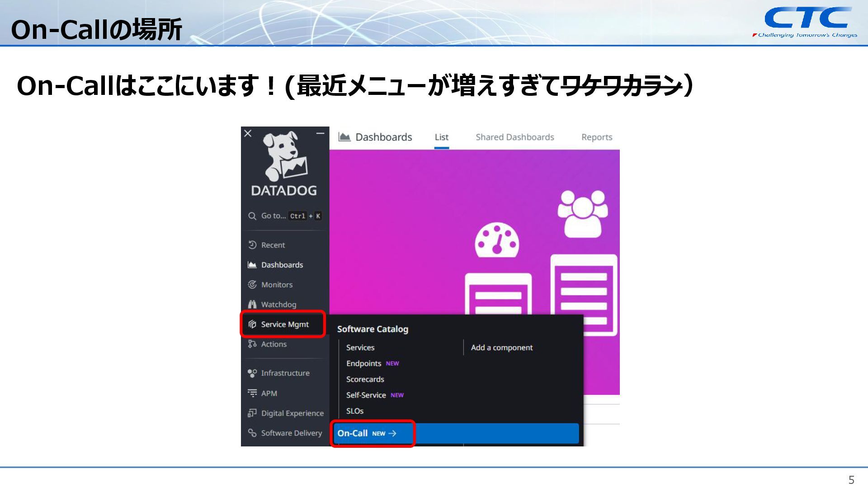Screen dimensions: 868x488
Task: Click the Actions workflow icon
Action: coord(252,344)
